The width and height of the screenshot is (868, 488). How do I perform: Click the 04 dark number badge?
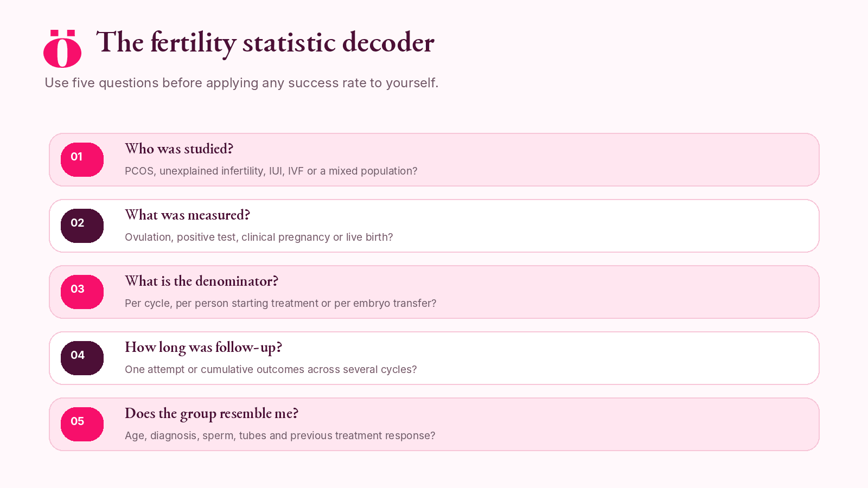click(82, 358)
